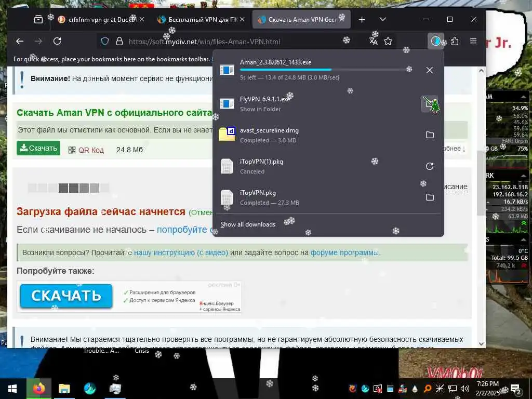Show iTopVPN.pkg in folder
This screenshot has width=532, height=399.
(430, 197)
